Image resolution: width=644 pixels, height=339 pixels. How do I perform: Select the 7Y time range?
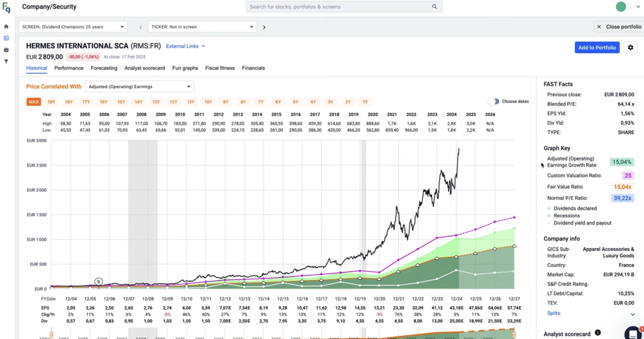(261, 102)
